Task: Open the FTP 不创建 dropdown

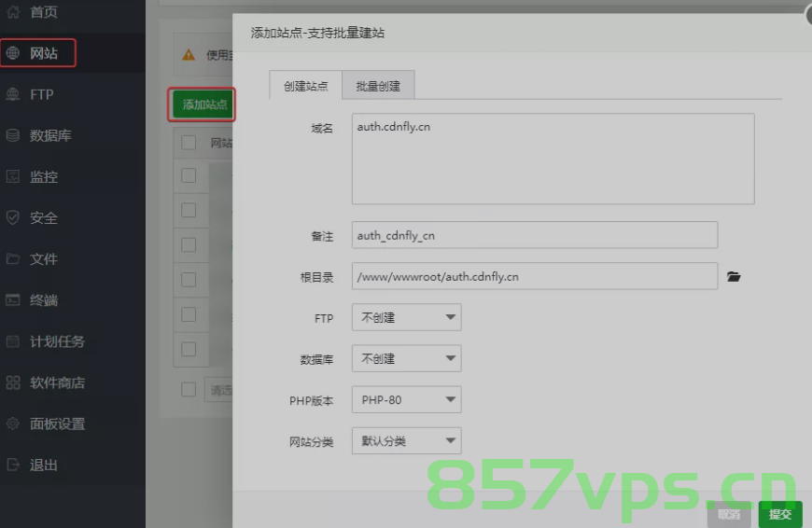Action: [407, 317]
